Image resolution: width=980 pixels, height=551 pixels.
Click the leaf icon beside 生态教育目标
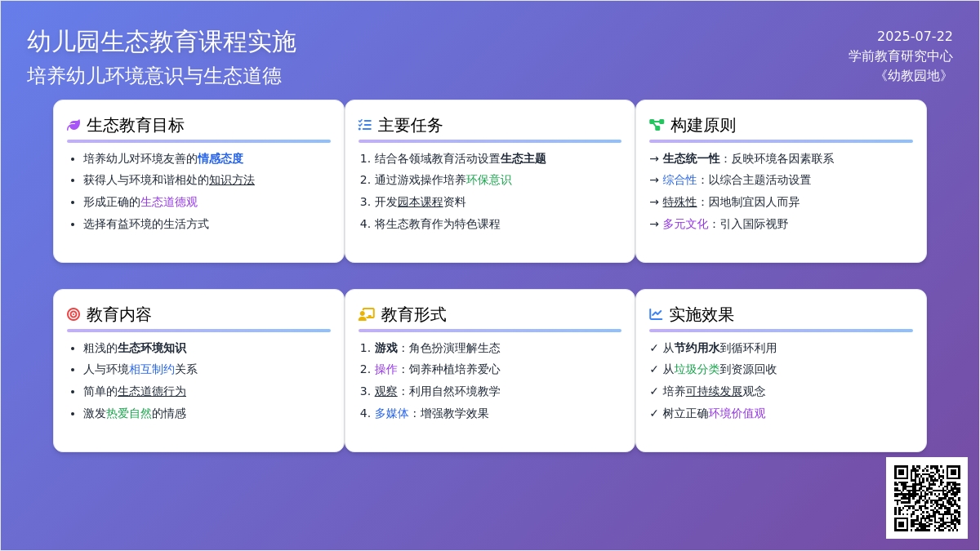(x=73, y=125)
